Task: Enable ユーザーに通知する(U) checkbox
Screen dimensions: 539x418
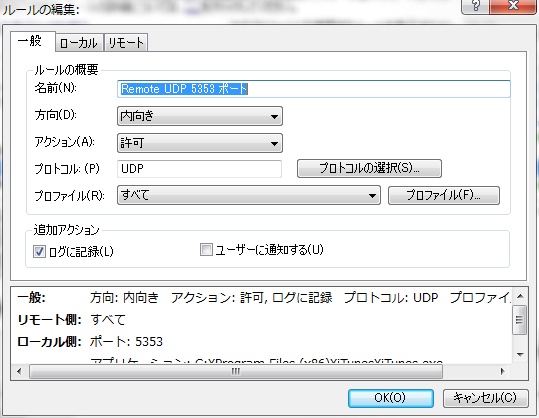Action: (x=206, y=250)
